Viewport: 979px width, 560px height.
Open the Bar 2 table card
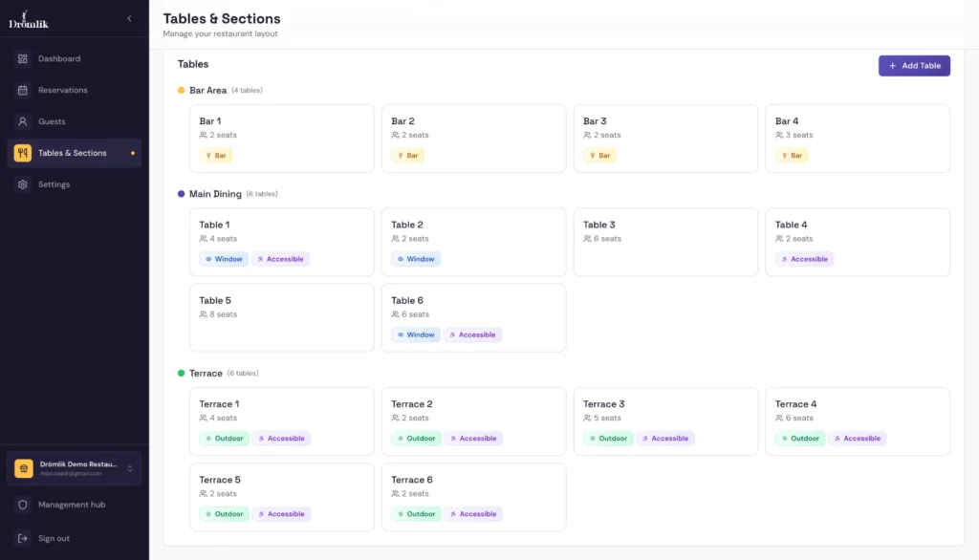coord(474,139)
